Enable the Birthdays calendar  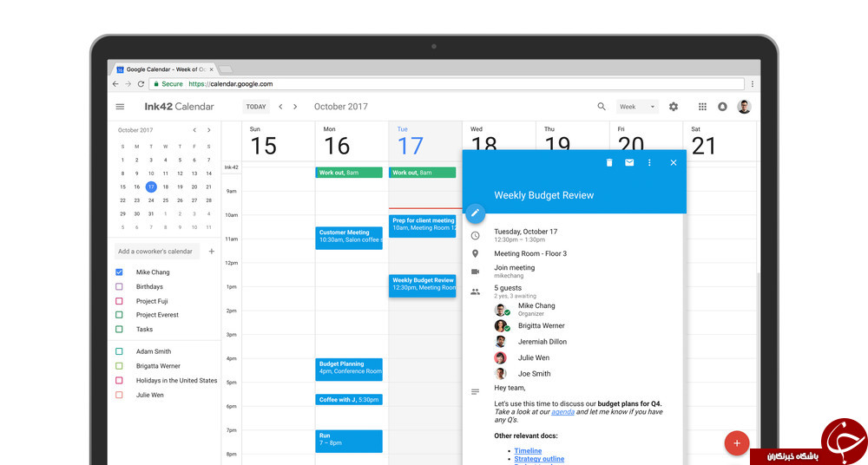point(119,287)
